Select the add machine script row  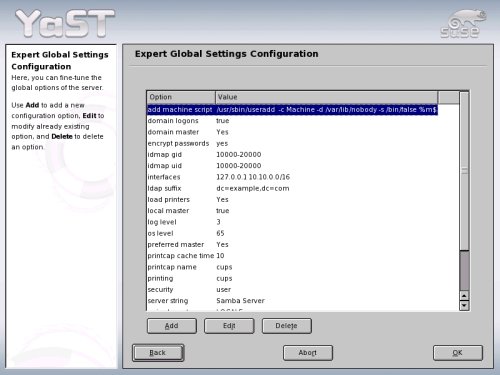292,110
